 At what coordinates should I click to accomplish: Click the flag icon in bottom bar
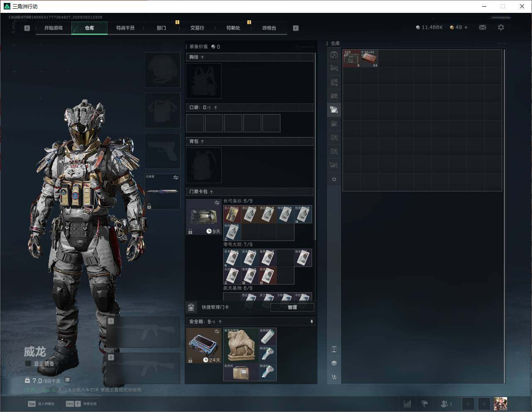(x=425, y=404)
